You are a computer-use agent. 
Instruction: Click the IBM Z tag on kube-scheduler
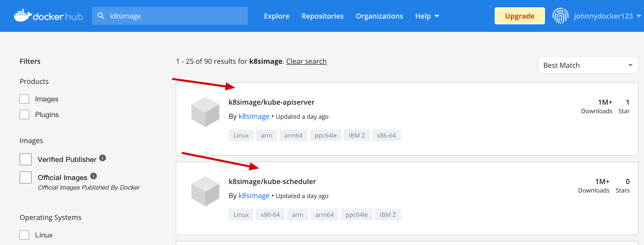[388, 215]
